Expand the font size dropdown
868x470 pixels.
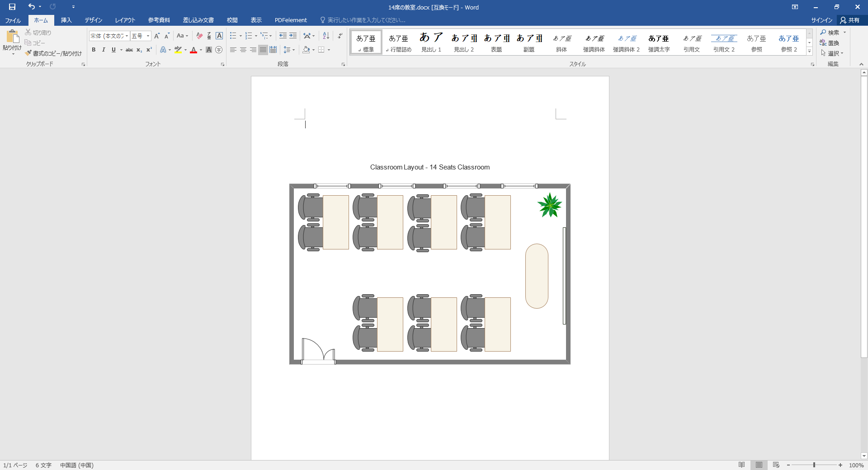coord(148,36)
